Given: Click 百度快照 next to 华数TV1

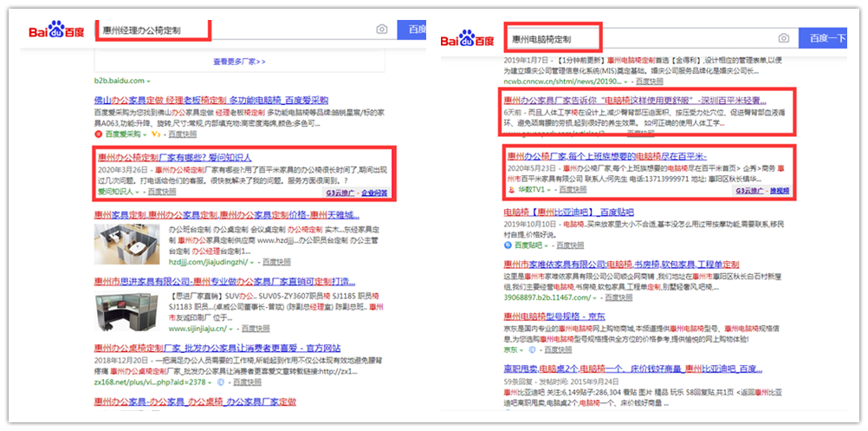Looking at the screenshot, I should tap(573, 190).
